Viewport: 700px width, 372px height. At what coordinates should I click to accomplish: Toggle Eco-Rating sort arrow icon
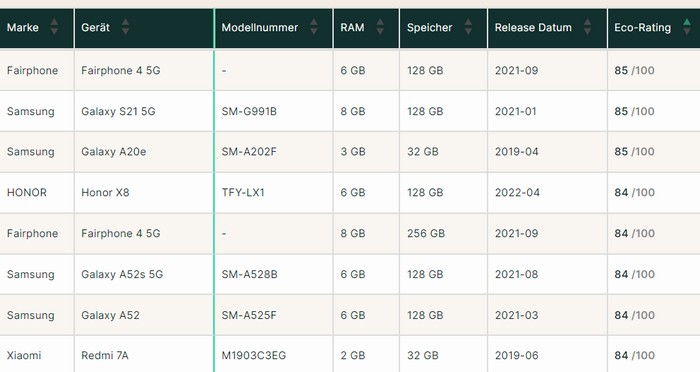tap(687, 27)
